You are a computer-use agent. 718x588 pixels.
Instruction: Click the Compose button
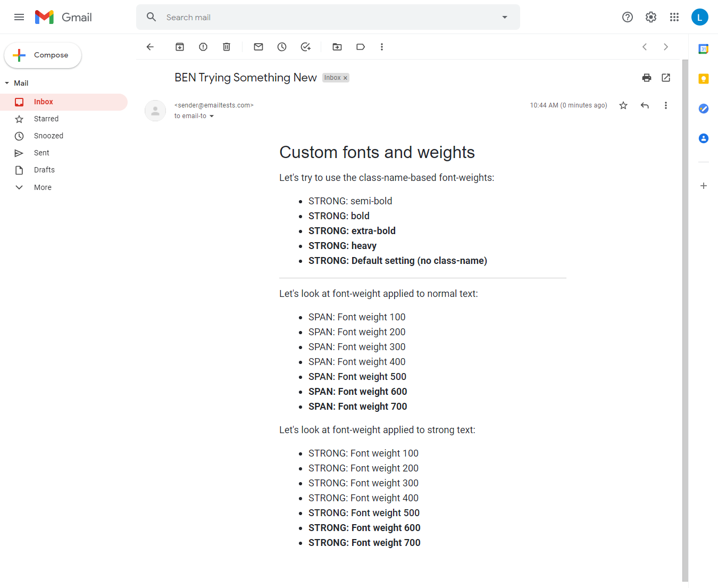43,55
